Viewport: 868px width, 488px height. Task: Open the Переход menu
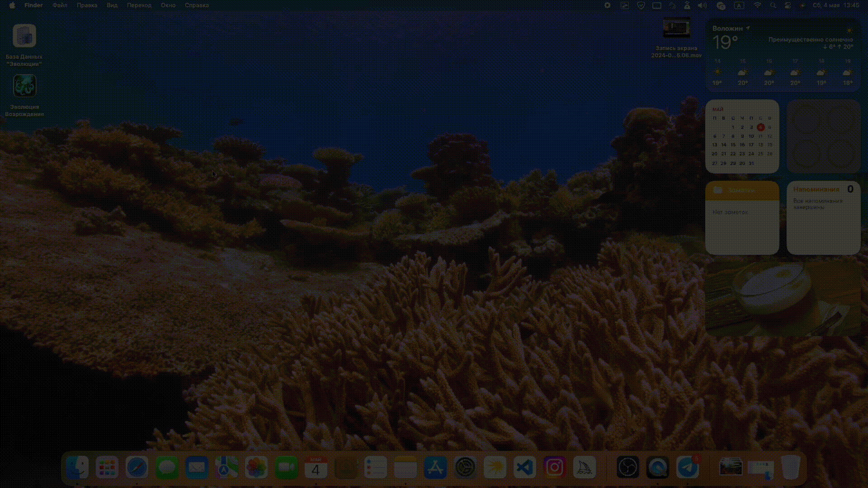139,5
